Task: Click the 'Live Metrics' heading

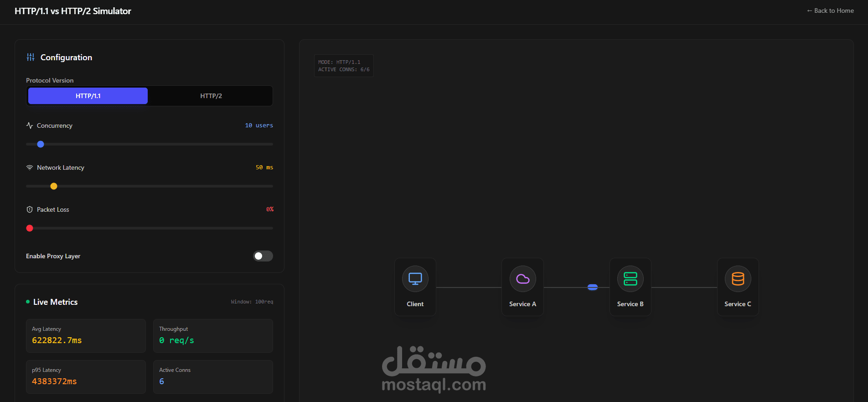Action: coord(56,302)
